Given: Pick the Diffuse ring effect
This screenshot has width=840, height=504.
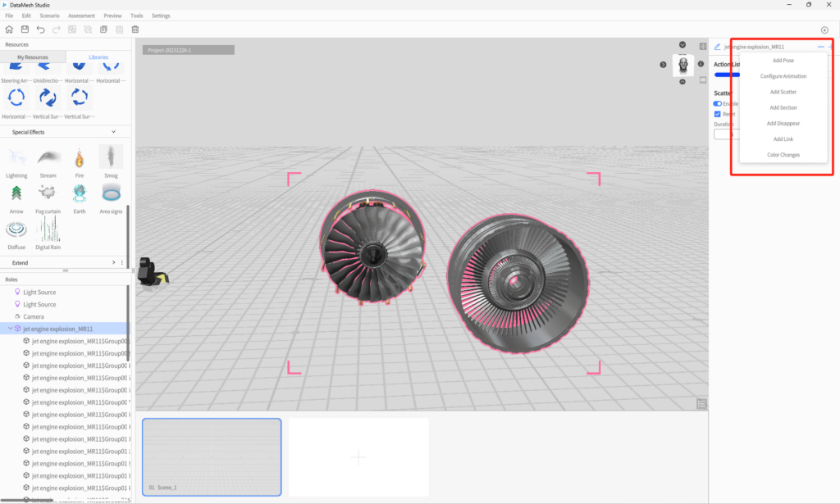Looking at the screenshot, I should 16,234.
